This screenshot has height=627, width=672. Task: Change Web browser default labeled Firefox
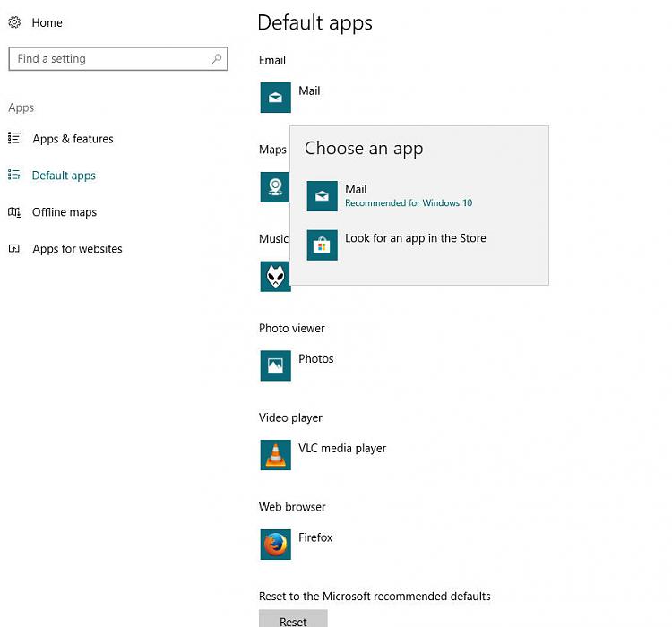(x=315, y=537)
